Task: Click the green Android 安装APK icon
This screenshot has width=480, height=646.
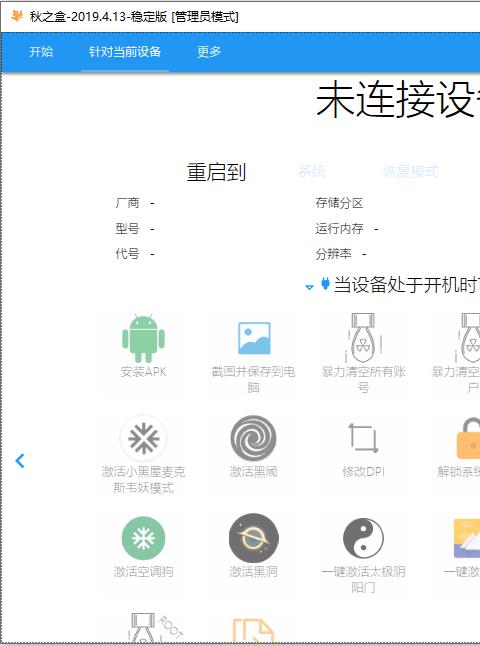Action: (x=143, y=339)
